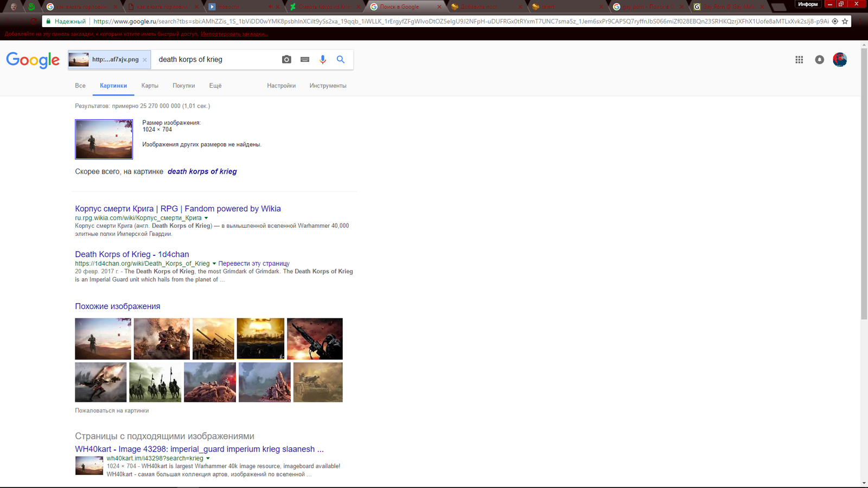Click the Импортировать закладки link
868x488 pixels.
234,34
